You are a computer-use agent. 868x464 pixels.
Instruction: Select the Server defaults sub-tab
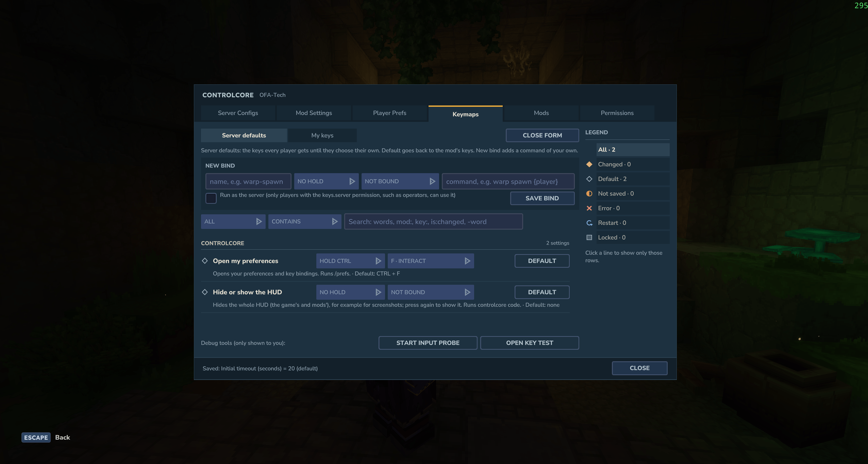[244, 135]
